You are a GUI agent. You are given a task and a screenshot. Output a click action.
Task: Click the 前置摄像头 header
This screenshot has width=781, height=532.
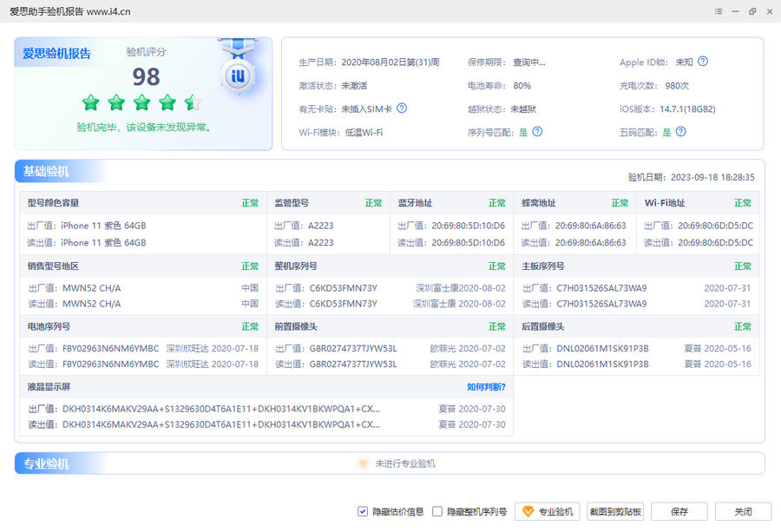point(296,326)
